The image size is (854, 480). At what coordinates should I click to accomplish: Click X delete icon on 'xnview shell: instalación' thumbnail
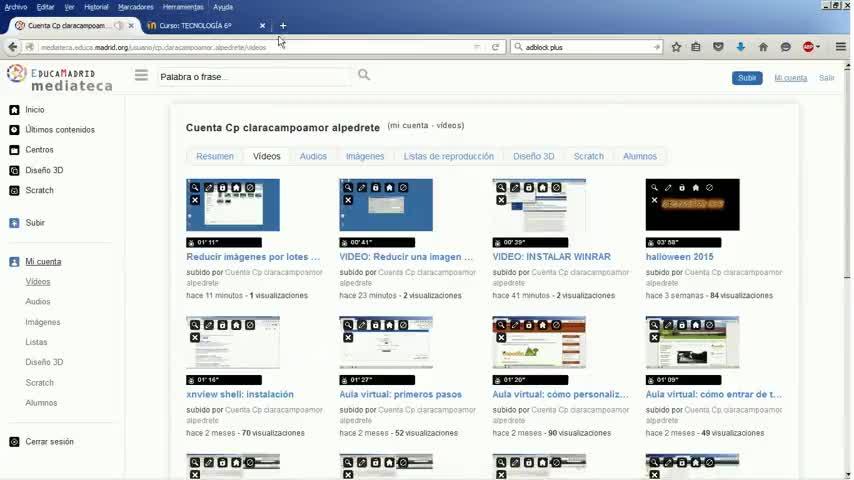tap(195, 338)
